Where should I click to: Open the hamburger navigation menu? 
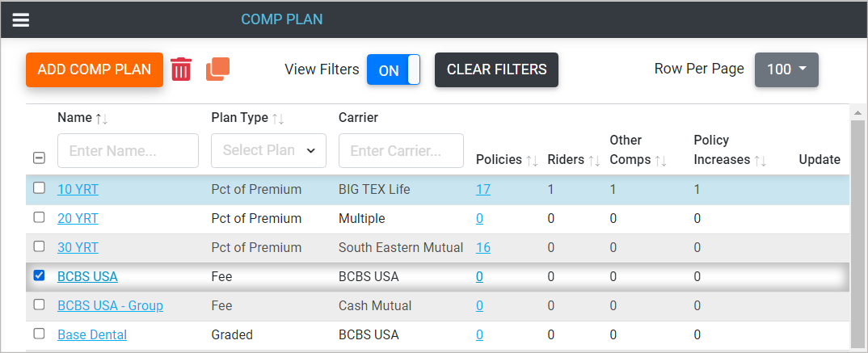(x=21, y=19)
